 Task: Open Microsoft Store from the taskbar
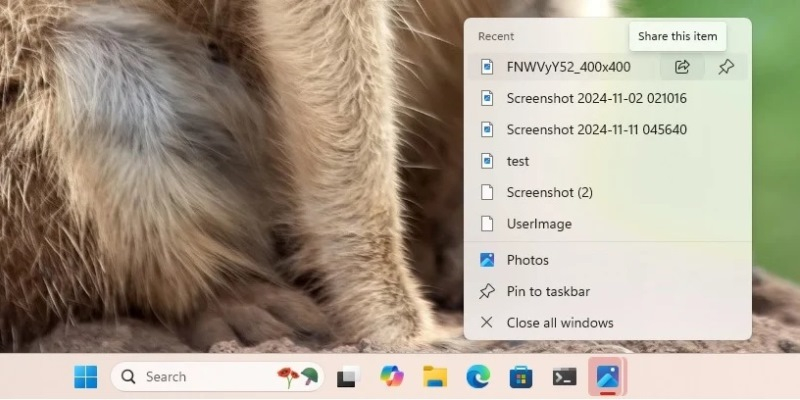pos(521,377)
